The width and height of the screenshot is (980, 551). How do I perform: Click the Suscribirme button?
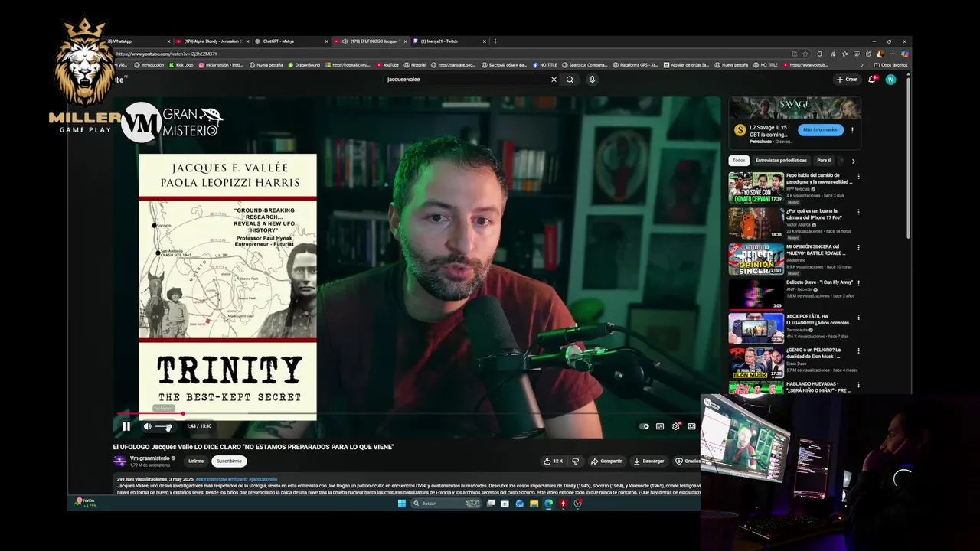(229, 461)
